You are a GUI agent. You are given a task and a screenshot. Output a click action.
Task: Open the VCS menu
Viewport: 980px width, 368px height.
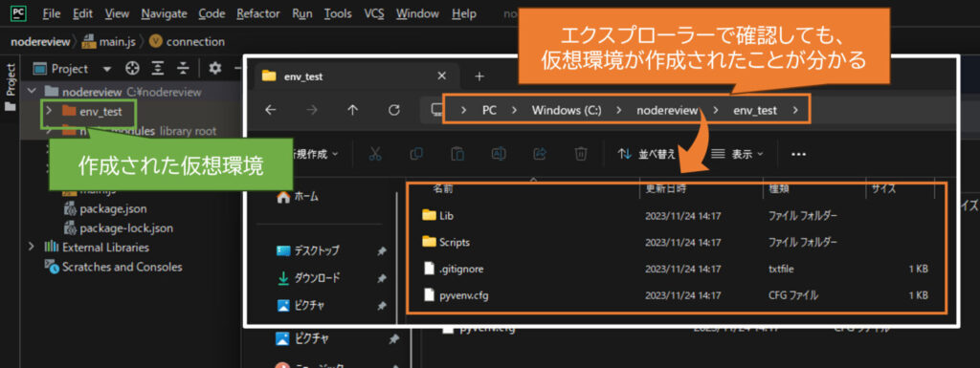tap(374, 13)
